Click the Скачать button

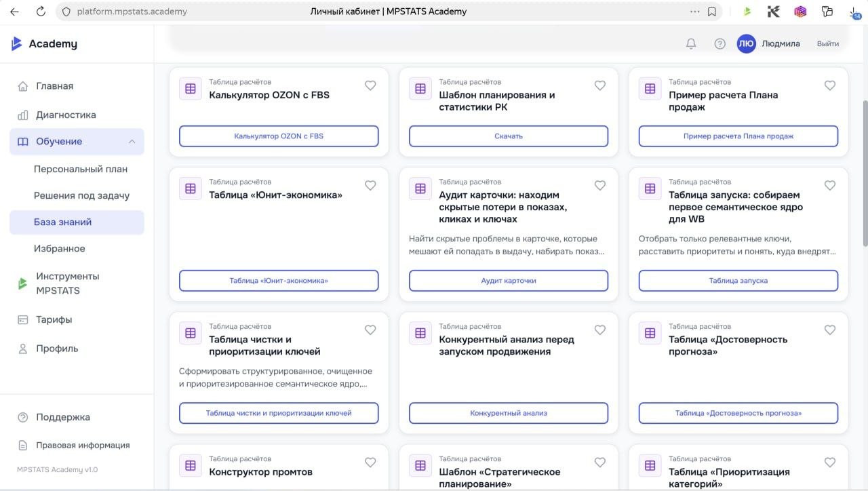(x=509, y=136)
